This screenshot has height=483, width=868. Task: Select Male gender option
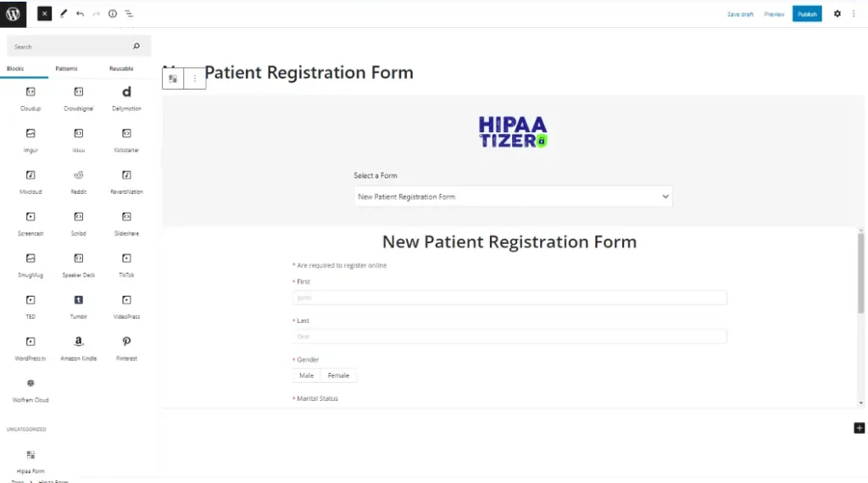[306, 375]
